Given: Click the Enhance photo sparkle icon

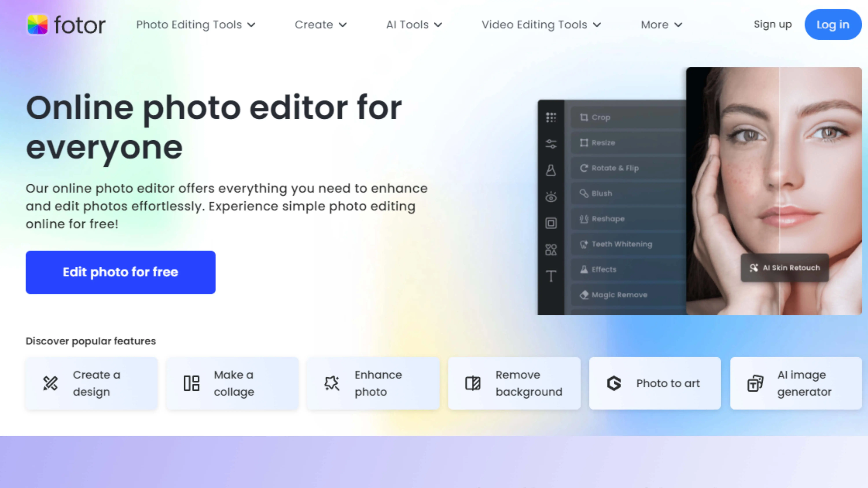Looking at the screenshot, I should click(332, 383).
